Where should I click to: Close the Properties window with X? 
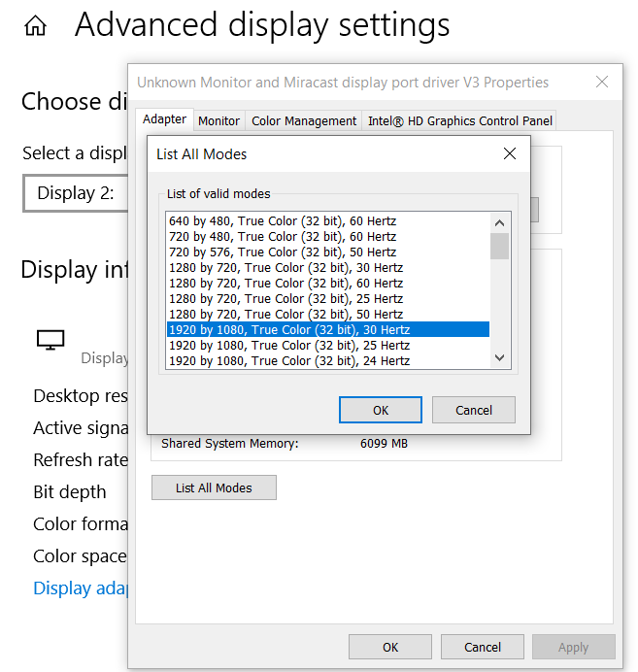[602, 83]
